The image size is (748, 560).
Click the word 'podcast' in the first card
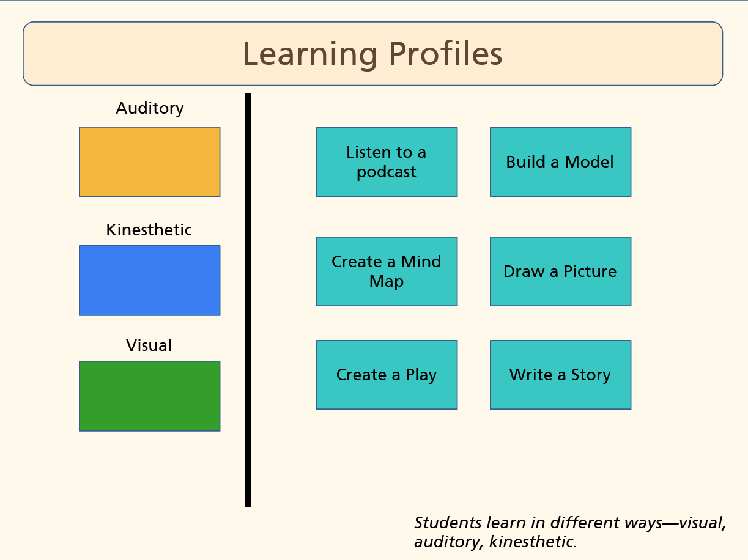(x=387, y=172)
